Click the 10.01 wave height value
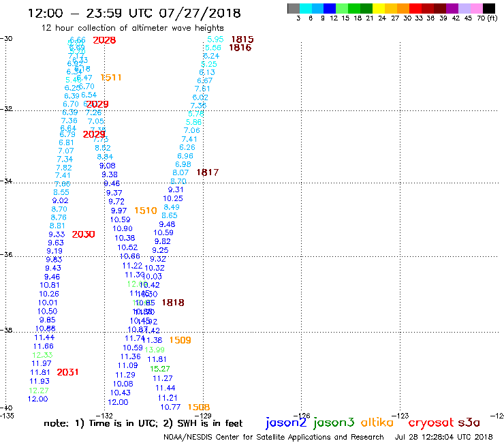Image resolution: width=504 pixels, height=443 pixels. 48,303
